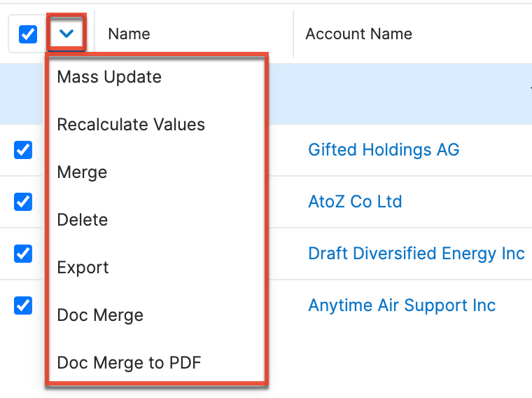Untick the Anytime Air Support Inc checkbox
This screenshot has height=398, width=532.
point(23,306)
